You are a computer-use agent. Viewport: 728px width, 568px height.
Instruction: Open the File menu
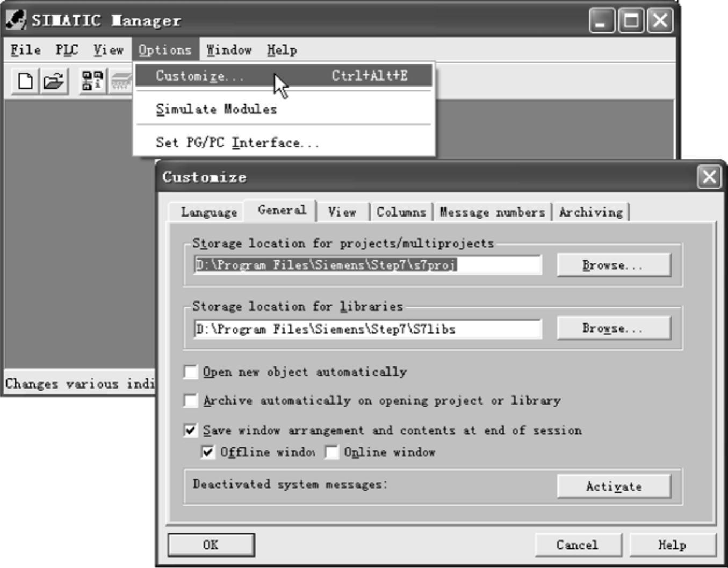[26, 50]
